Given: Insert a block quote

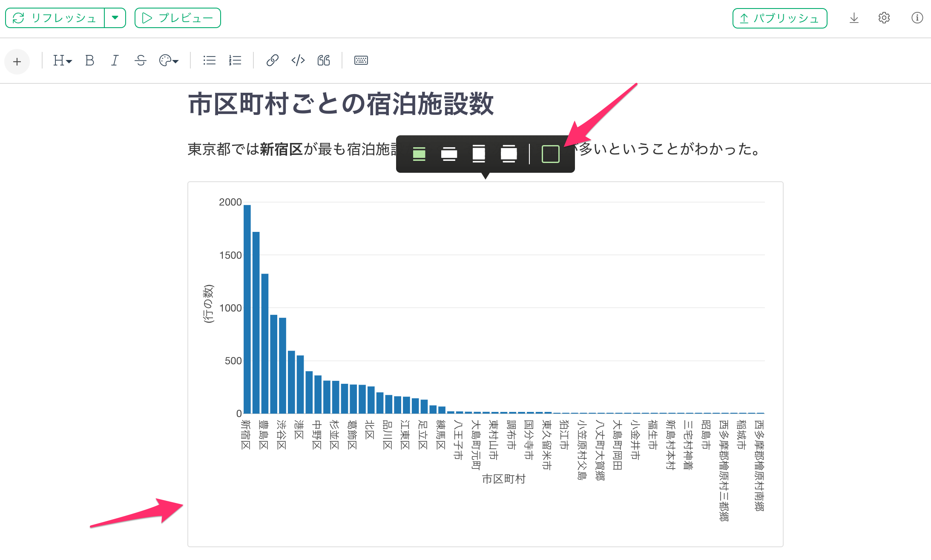Looking at the screenshot, I should (x=324, y=60).
